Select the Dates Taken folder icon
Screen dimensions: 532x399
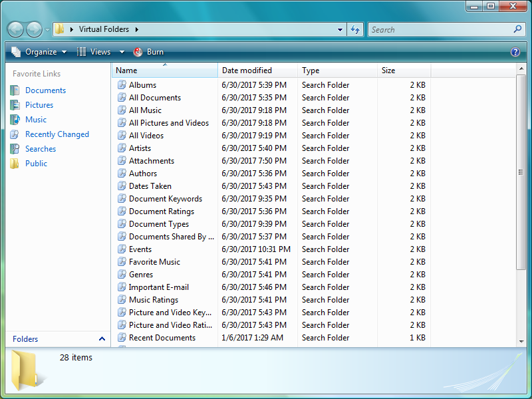pyautogui.click(x=122, y=186)
